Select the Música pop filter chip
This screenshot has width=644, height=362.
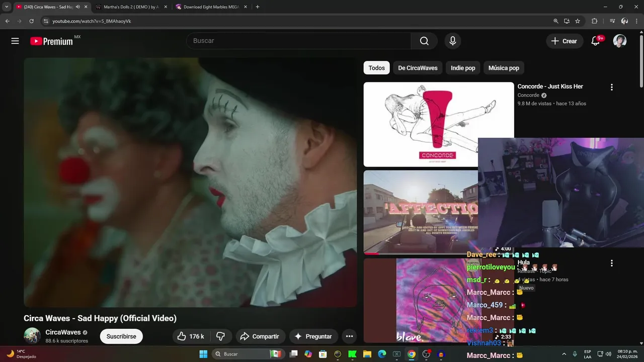tap(504, 68)
